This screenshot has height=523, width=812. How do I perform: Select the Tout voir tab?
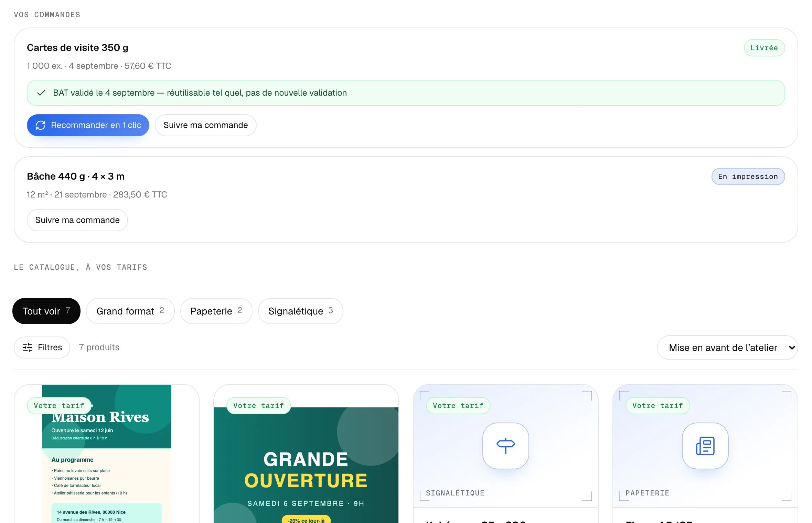[46, 311]
